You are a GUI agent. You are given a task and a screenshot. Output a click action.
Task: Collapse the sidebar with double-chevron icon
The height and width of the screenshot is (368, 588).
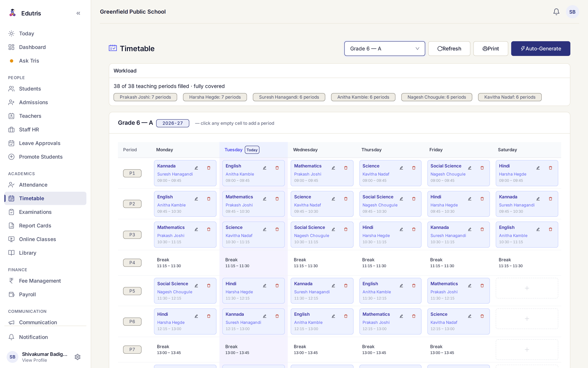pos(78,13)
